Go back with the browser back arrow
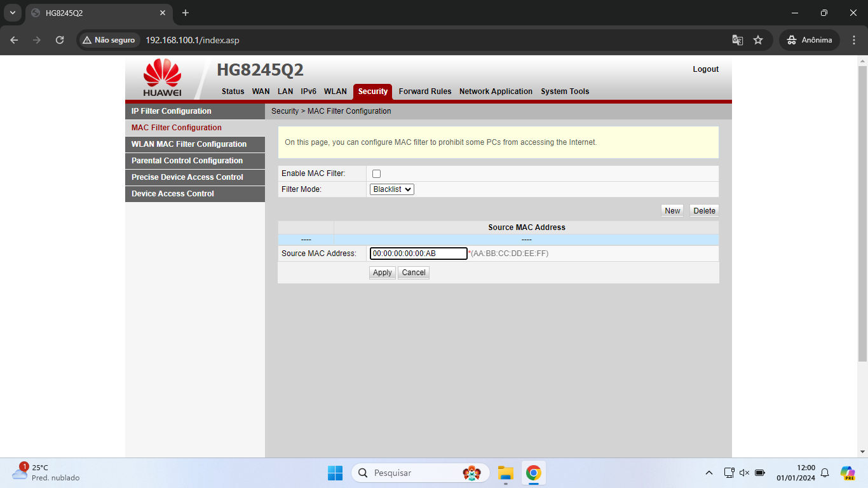This screenshot has height=488, width=868. (14, 40)
